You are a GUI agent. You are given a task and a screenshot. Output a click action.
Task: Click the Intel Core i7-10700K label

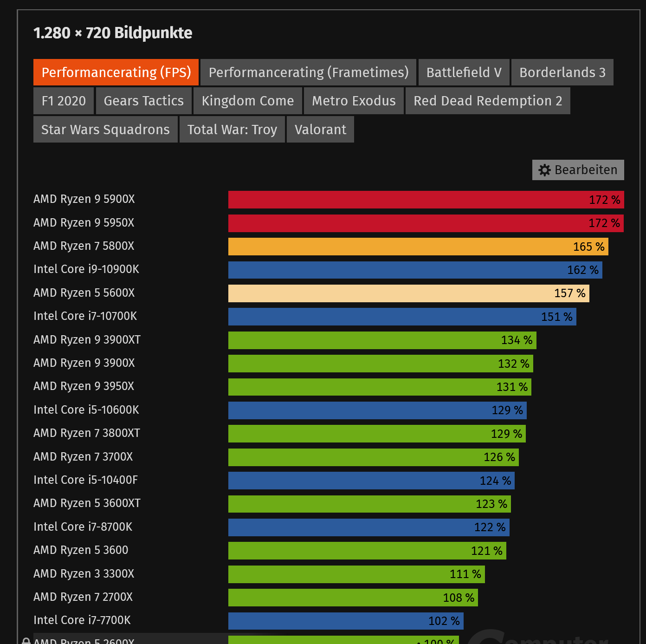point(85,316)
